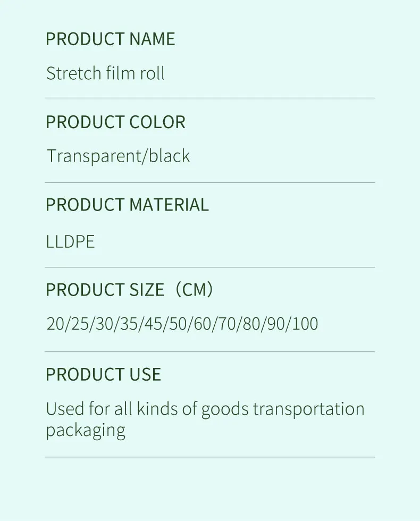Click the divider line below 'LLDPE'
Viewport: 420px width, 521px height.
tap(209, 267)
